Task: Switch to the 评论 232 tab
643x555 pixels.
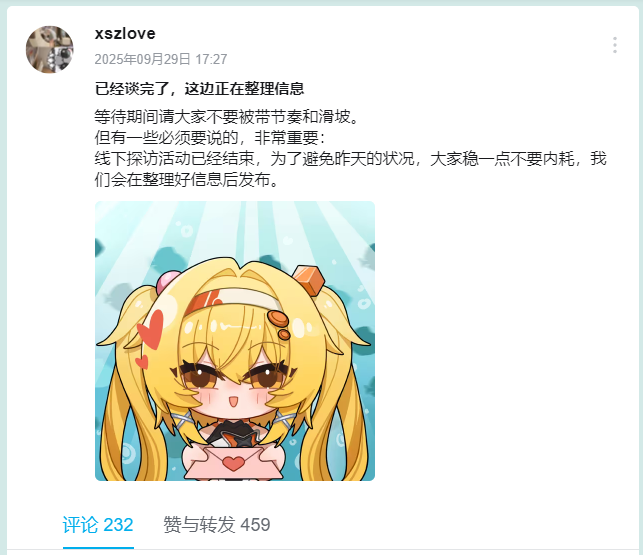Action: pyautogui.click(x=98, y=525)
